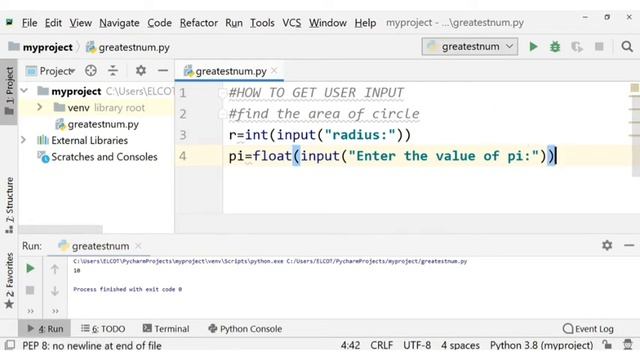
Task: Click the inspection marker at editor top-right
Action: 634,88
